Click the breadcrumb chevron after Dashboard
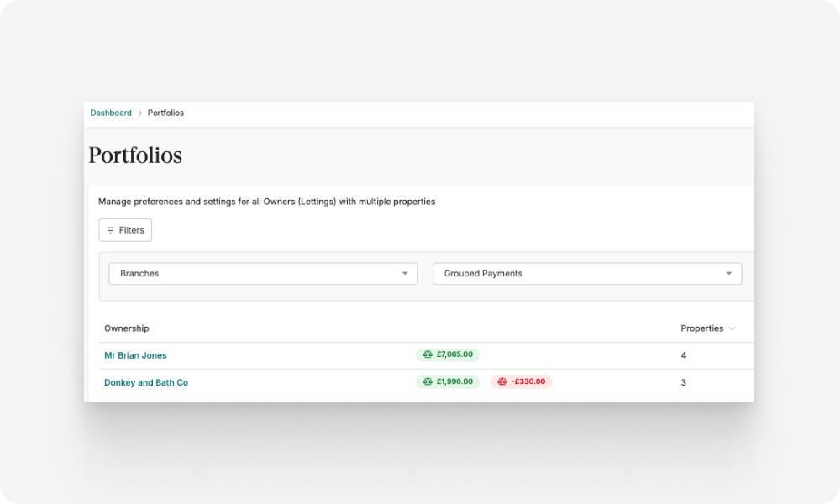 pos(140,113)
